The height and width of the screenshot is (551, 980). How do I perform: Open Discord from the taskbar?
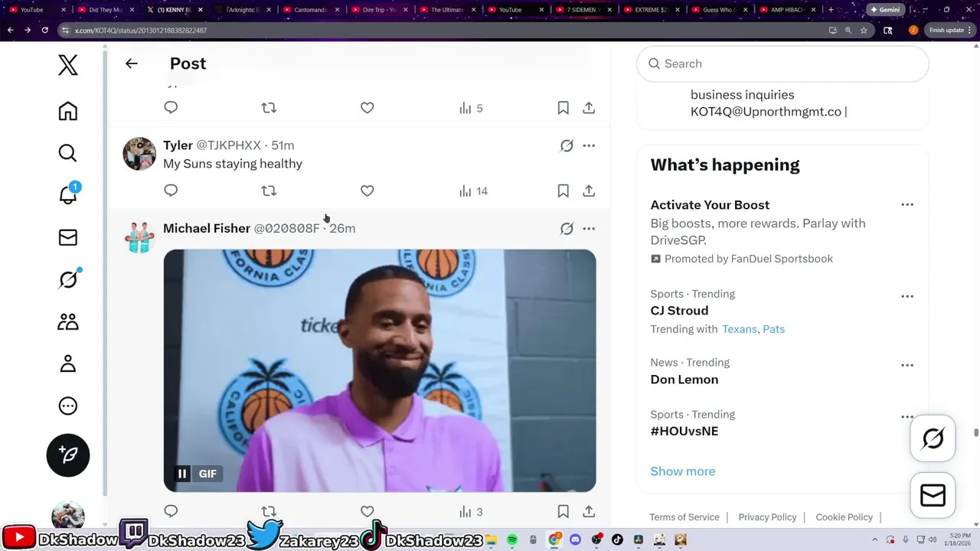tap(575, 540)
